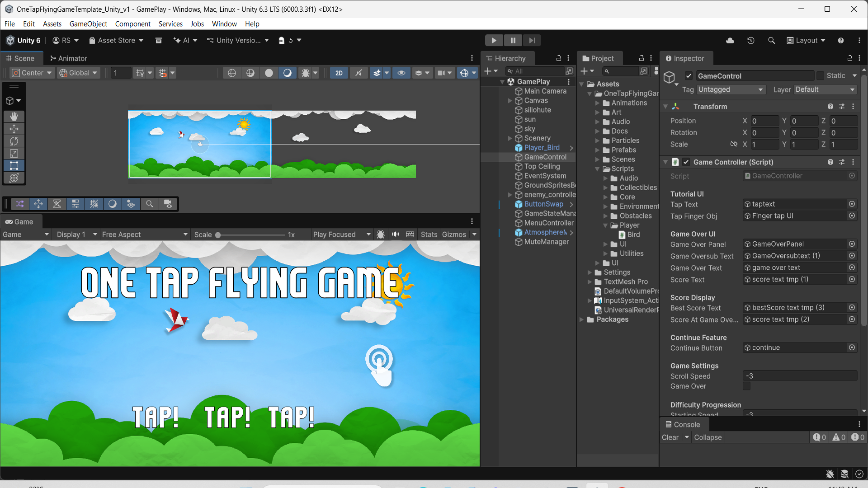Click the Scroll Speed value field
This screenshot has width=868, height=488.
800,376
